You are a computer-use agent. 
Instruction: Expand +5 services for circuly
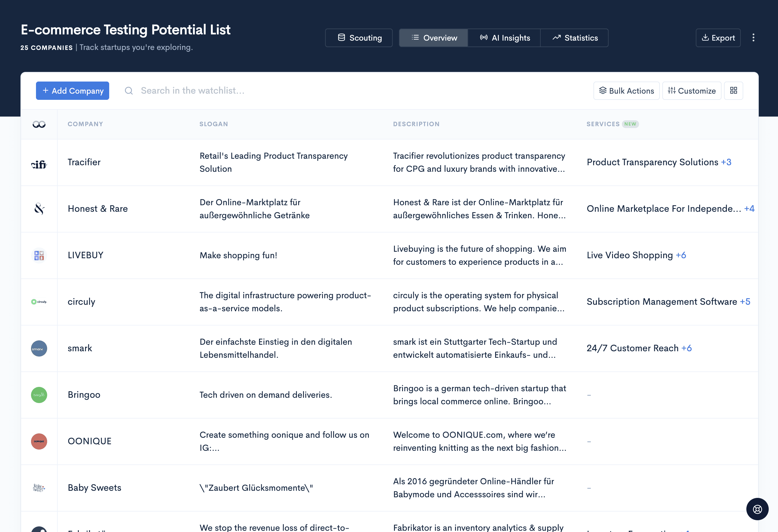point(745,302)
